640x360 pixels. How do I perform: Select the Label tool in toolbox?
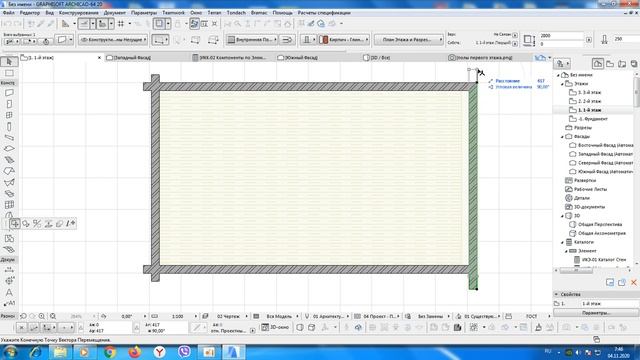pyautogui.click(x=9, y=304)
